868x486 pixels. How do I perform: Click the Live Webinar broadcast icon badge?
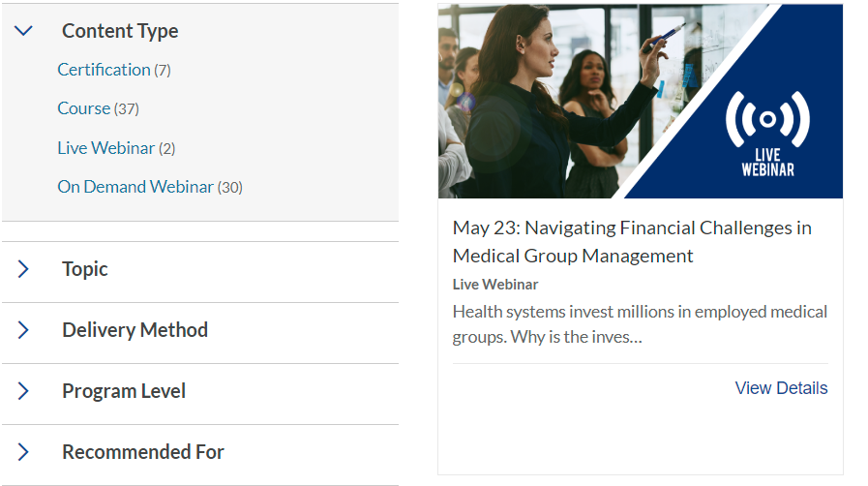(767, 134)
